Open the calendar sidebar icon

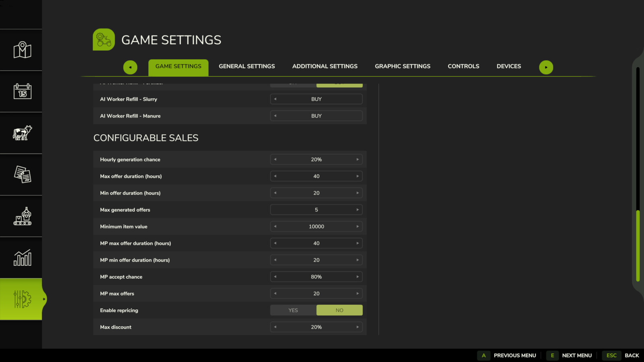coord(22,91)
